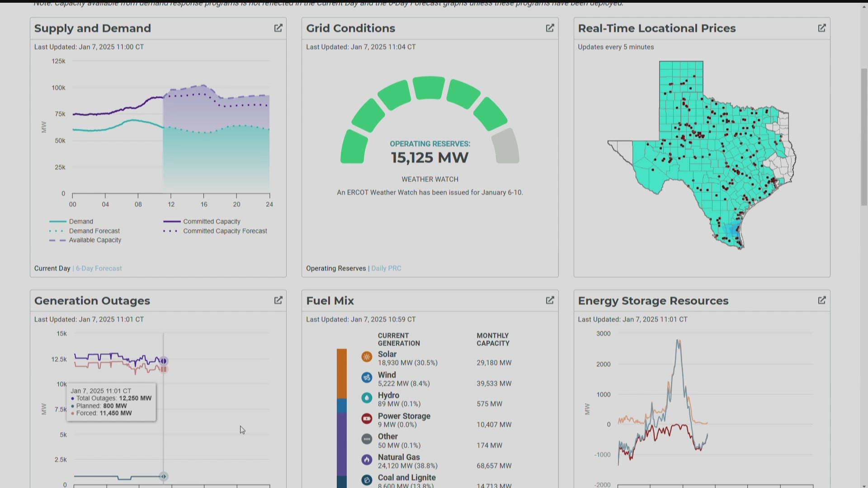The image size is (868, 488).
Task: Switch to the 6-Day Forecast view
Action: tap(99, 268)
